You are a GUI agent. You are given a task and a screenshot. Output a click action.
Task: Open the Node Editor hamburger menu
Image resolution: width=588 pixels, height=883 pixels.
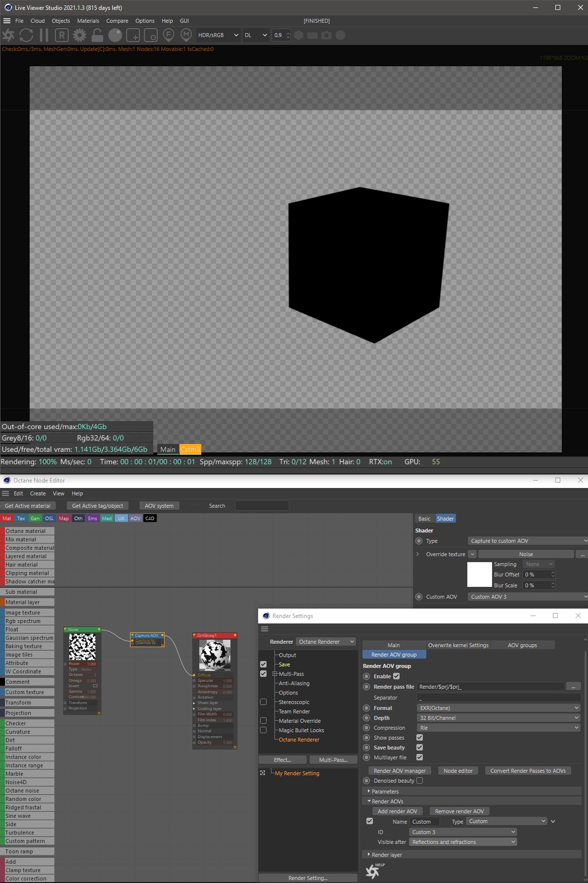(5, 493)
